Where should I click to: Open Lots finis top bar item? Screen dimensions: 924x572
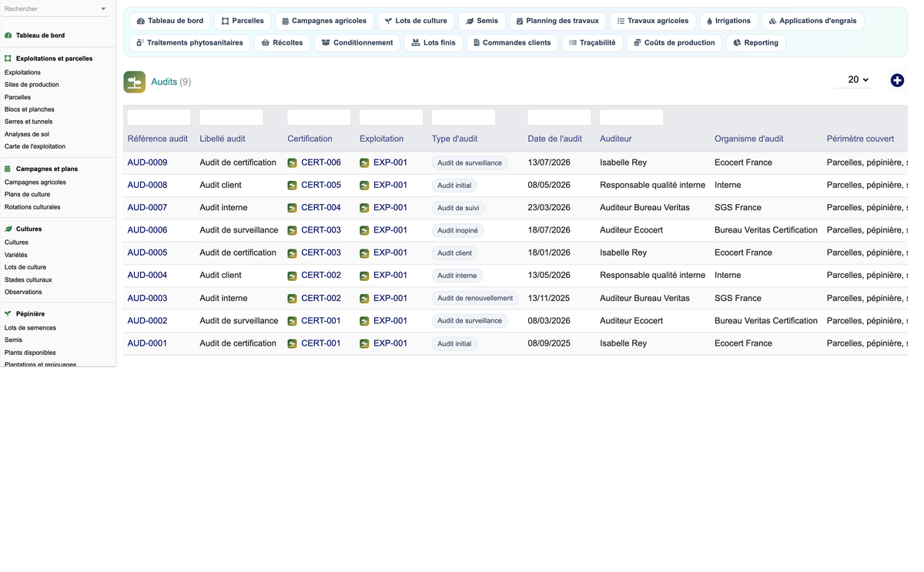pos(433,42)
